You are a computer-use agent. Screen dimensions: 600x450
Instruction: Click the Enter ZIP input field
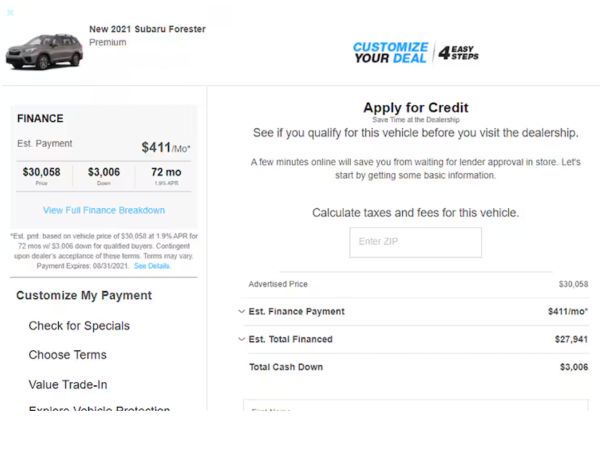coord(415,242)
